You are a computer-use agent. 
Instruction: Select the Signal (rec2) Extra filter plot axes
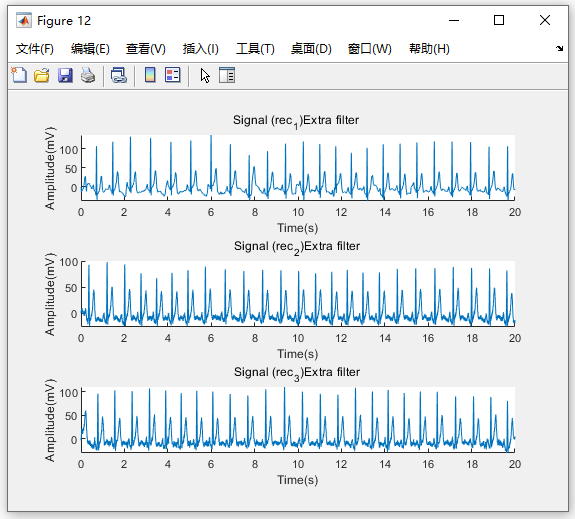(x=298, y=293)
